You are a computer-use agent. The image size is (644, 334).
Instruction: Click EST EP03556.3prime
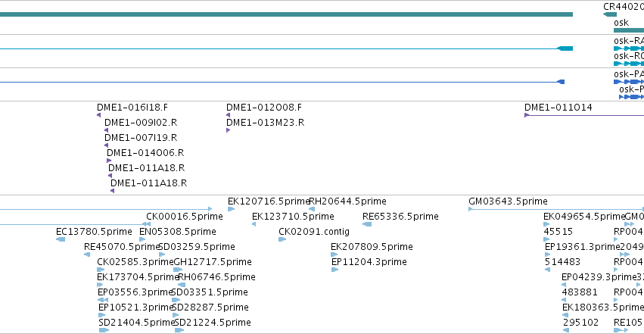(x=134, y=292)
